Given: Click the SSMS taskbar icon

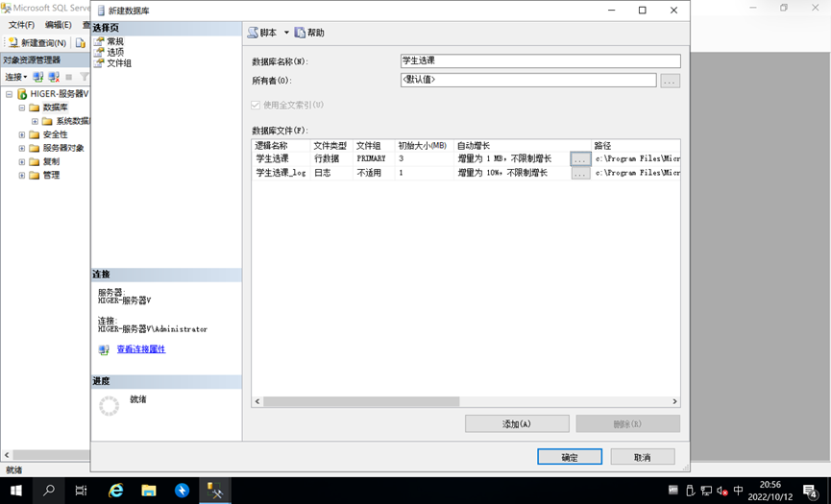Looking at the screenshot, I should pos(214,491).
